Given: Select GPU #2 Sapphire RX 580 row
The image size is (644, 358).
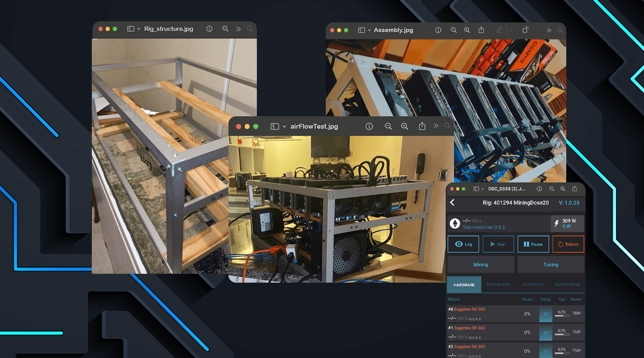Looking at the screenshot, I should 516,350.
